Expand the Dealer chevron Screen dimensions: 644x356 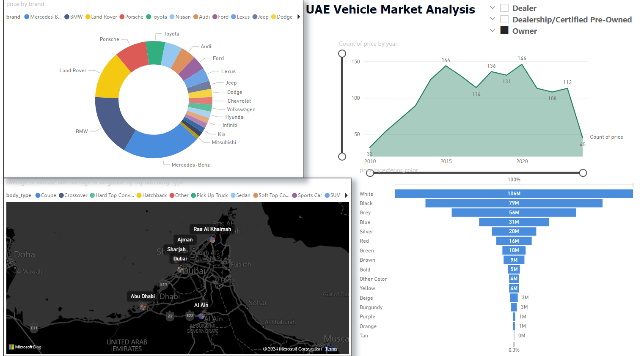492,8
